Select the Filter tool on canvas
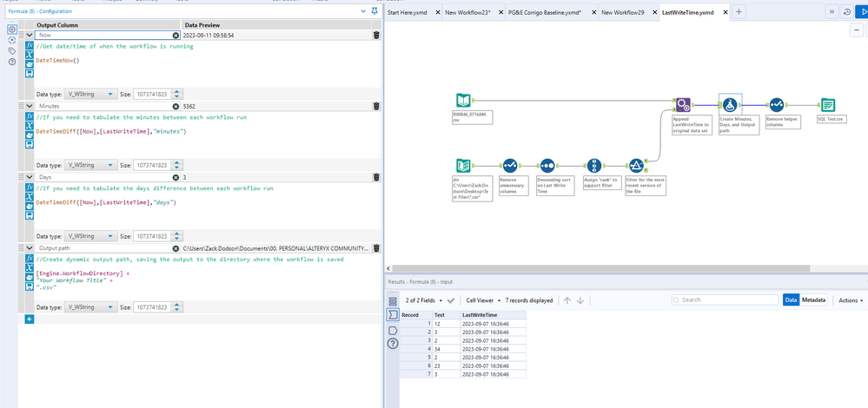This screenshot has height=408, width=868. (636, 166)
